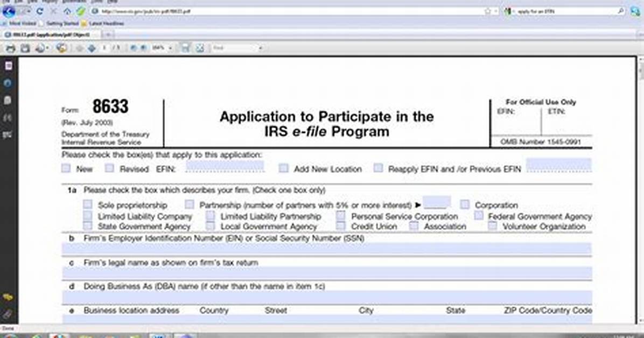Open the third sidebar panel icon

coord(8,100)
